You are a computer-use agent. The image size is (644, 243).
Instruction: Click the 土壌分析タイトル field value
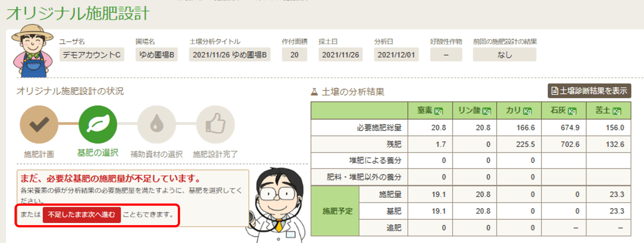[x=229, y=55]
